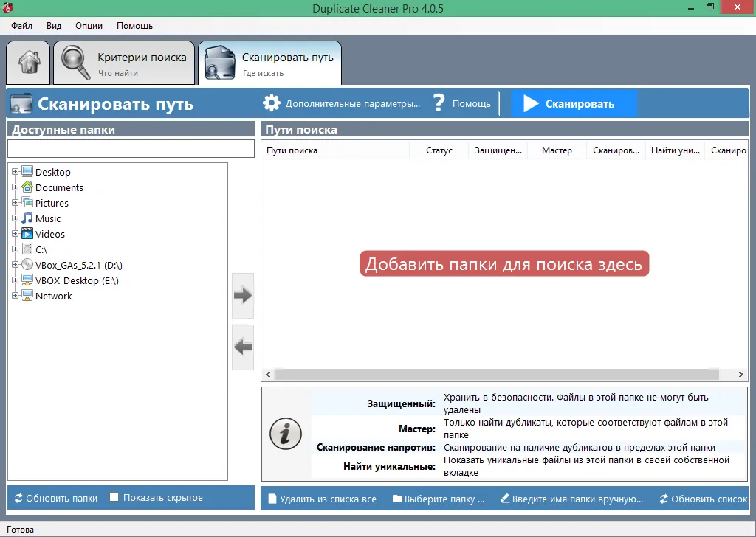
Task: Start scan with the play arrow icon
Action: coord(531,103)
